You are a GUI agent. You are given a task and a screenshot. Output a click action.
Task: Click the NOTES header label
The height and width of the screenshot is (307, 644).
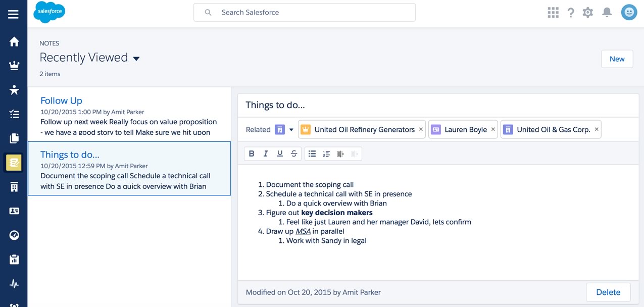coord(49,43)
